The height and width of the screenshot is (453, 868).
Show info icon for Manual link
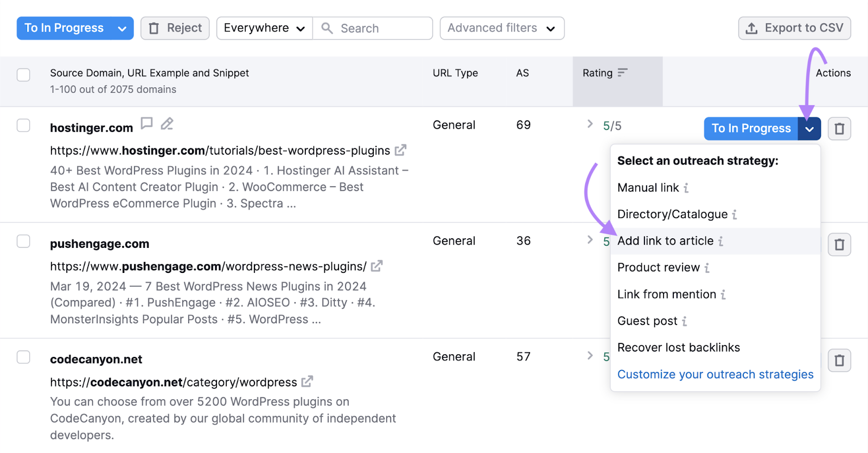coord(686,188)
